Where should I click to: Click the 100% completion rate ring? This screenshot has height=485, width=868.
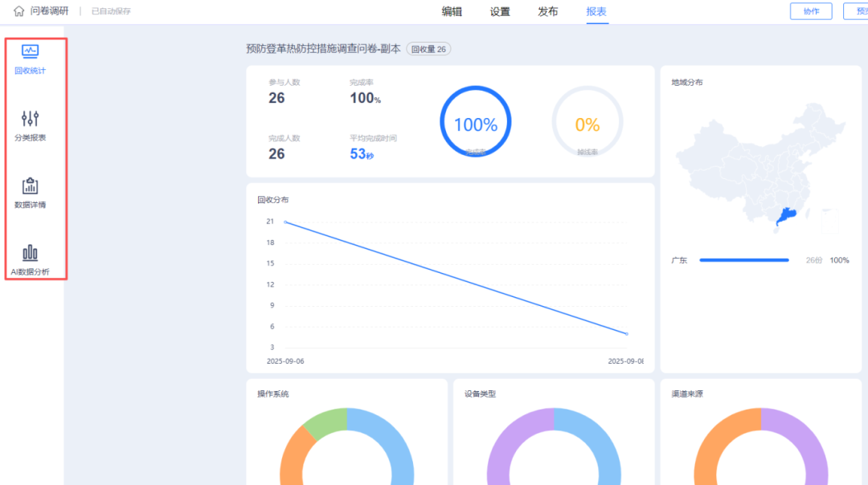pos(476,122)
